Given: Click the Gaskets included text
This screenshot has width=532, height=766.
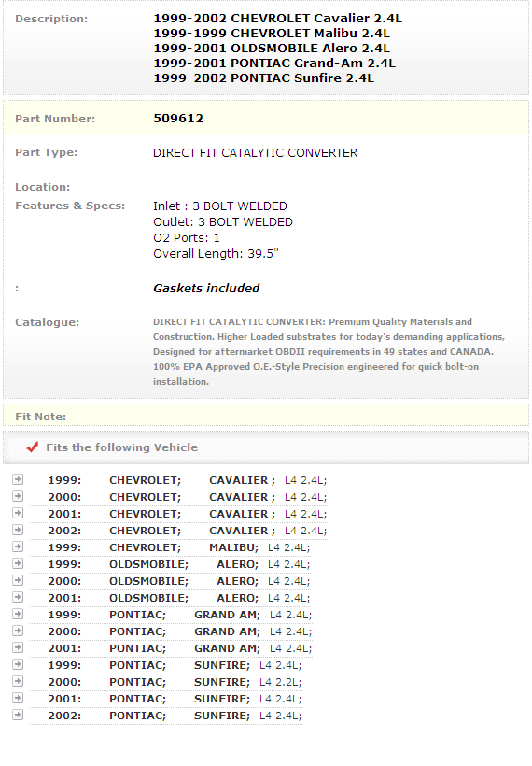Looking at the screenshot, I should click(206, 289).
